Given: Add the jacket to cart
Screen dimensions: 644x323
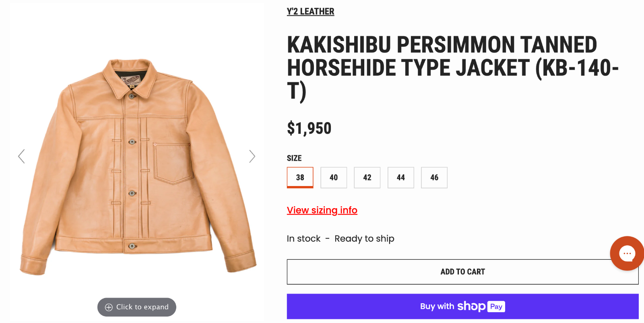Looking at the screenshot, I should tap(462, 272).
